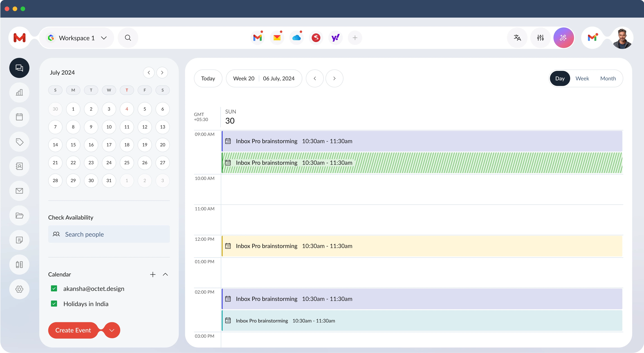Viewport: 644px width, 353px height.
Task: Go to next day in main calendar
Action: click(x=334, y=79)
